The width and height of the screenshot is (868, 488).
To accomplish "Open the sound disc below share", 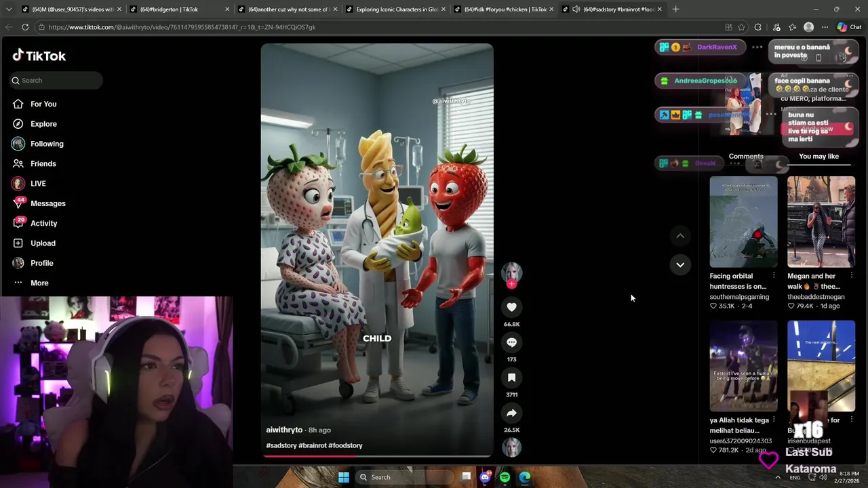I will pyautogui.click(x=511, y=447).
